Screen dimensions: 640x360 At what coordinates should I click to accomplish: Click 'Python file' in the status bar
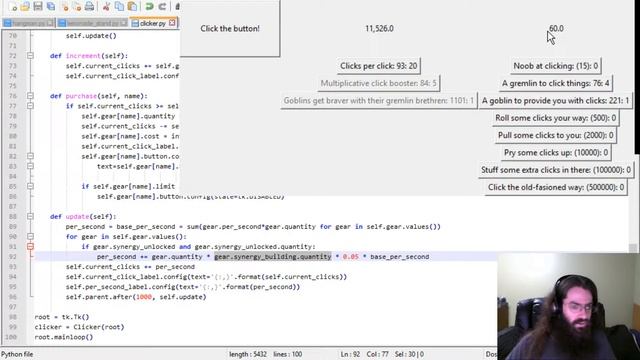[x=17, y=354]
